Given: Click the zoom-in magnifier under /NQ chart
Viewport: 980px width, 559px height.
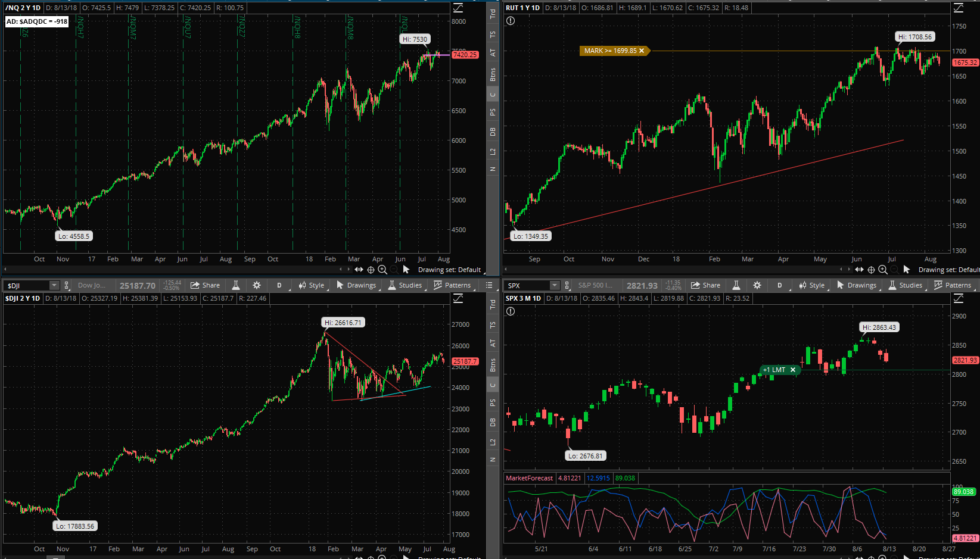Looking at the screenshot, I should (x=382, y=270).
